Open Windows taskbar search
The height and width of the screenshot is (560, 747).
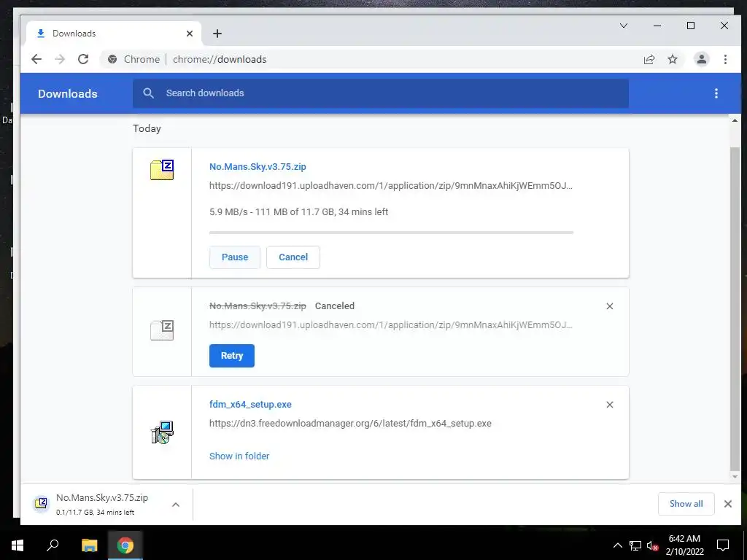tap(53, 545)
